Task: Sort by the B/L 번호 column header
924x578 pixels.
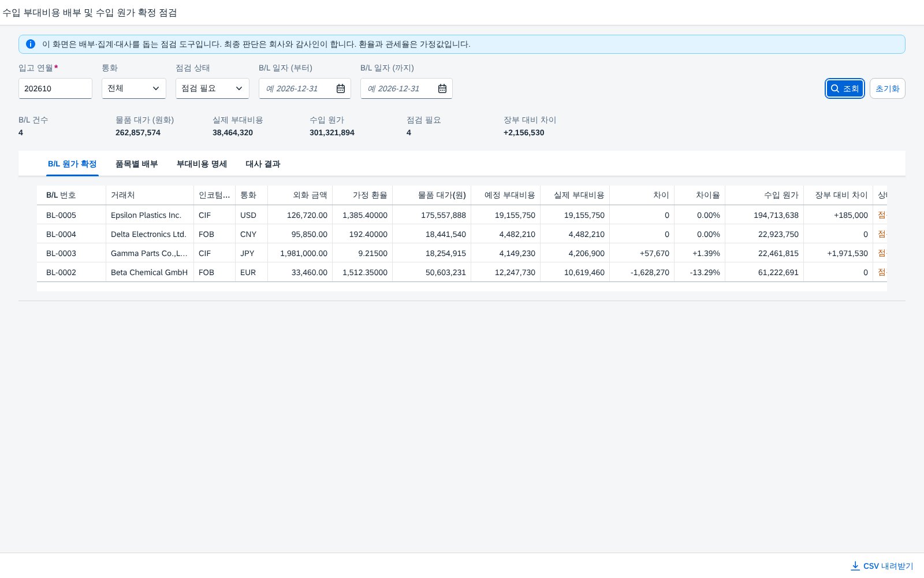Action: (72, 195)
